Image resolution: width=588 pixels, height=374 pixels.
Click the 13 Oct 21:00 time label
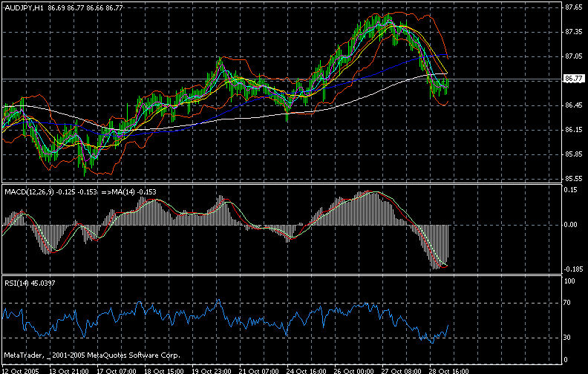(x=69, y=370)
